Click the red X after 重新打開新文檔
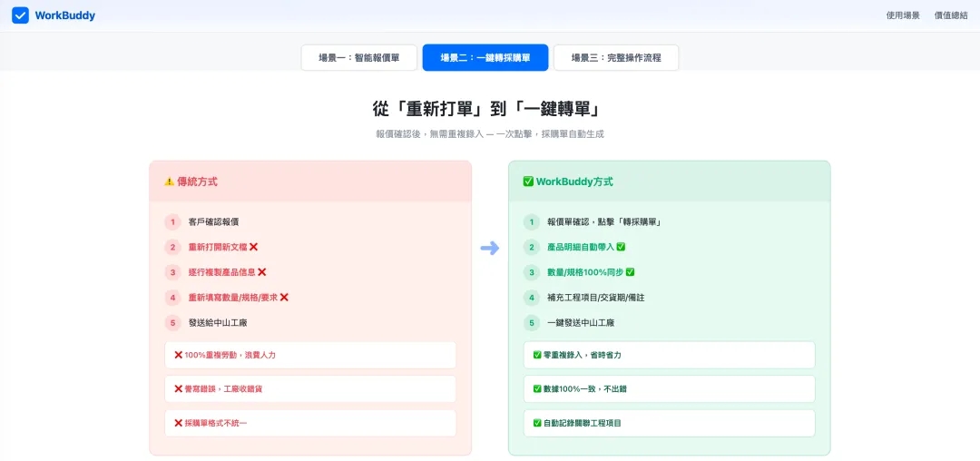980x461 pixels. click(253, 247)
